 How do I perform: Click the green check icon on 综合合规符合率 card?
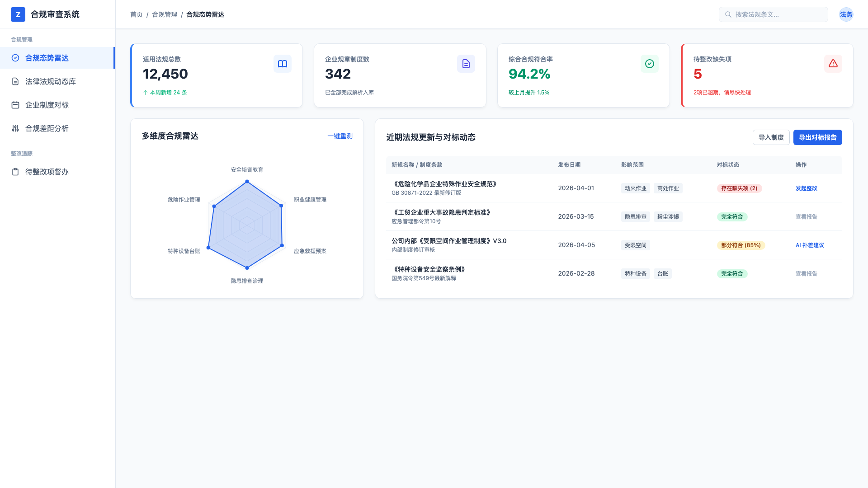[x=650, y=64]
